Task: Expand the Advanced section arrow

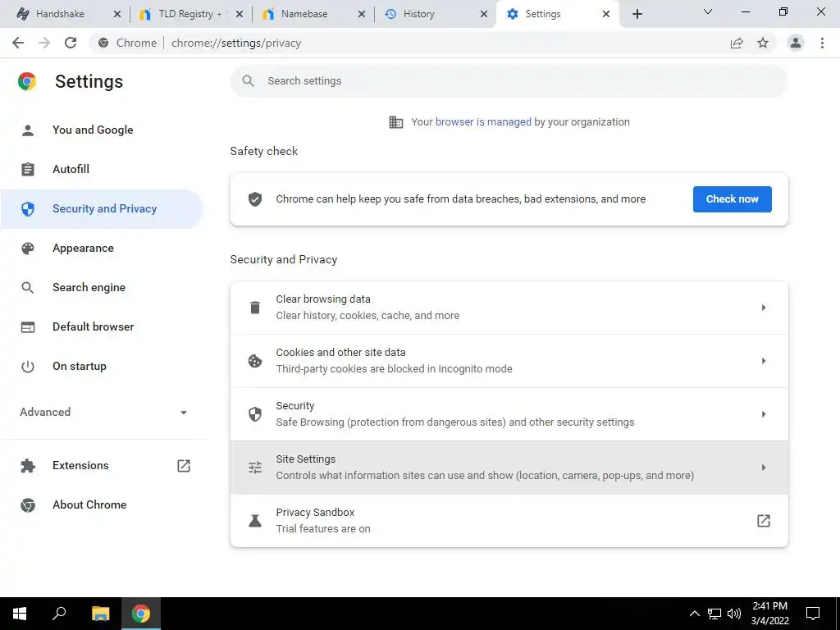Action: [184, 413]
